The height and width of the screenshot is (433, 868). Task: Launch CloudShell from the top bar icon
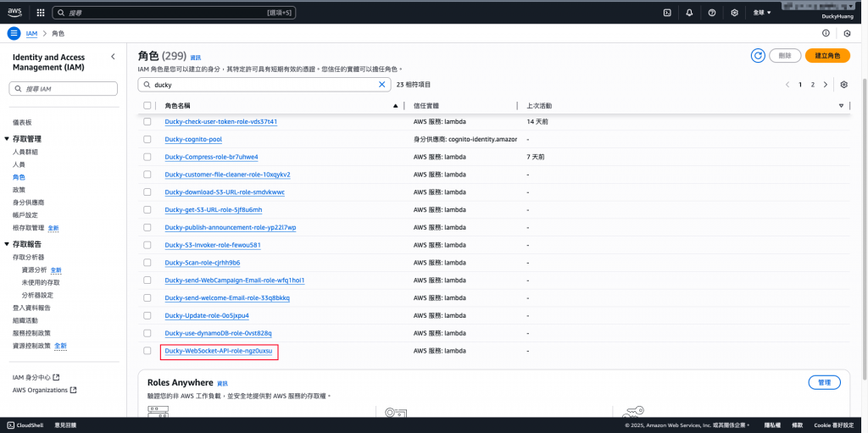(x=667, y=12)
